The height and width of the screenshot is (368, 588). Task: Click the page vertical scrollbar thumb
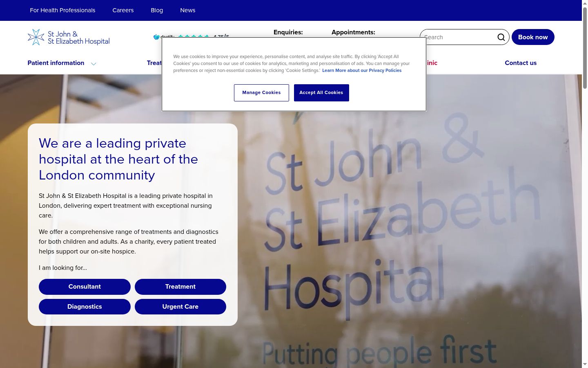coord(585,48)
